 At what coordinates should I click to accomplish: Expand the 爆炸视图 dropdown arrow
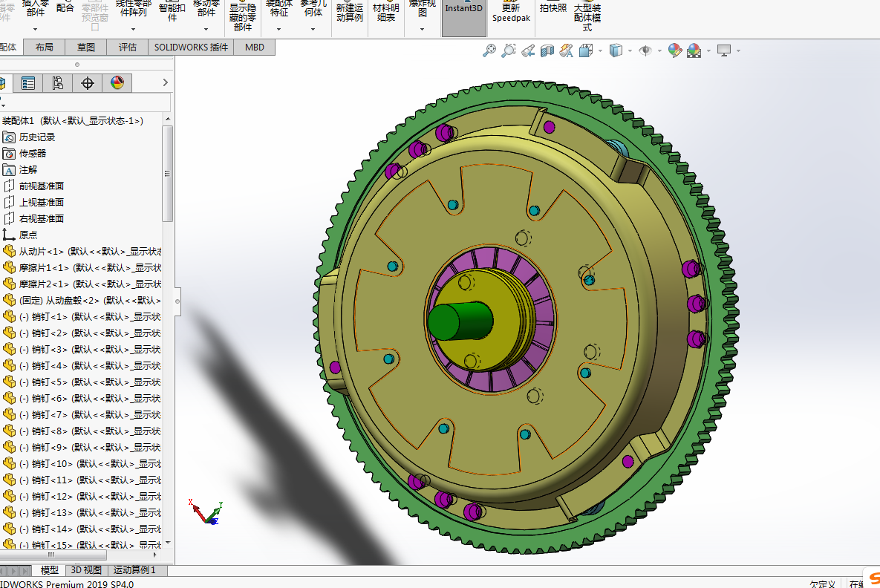pos(422,30)
